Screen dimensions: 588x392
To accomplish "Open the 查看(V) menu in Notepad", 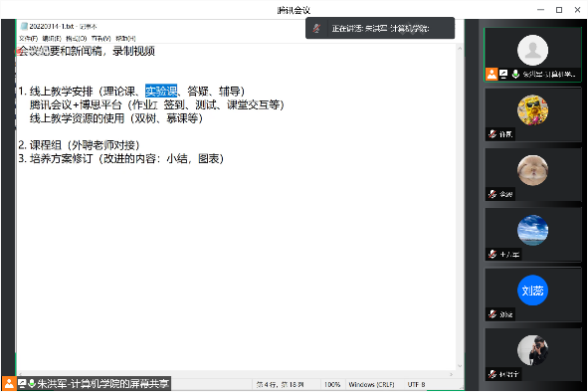I will tap(100, 38).
